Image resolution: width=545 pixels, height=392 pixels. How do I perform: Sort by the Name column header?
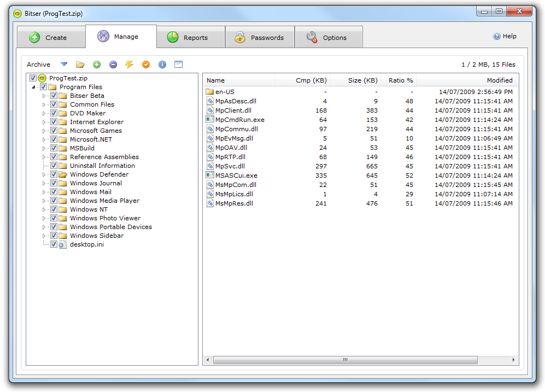pyautogui.click(x=239, y=80)
